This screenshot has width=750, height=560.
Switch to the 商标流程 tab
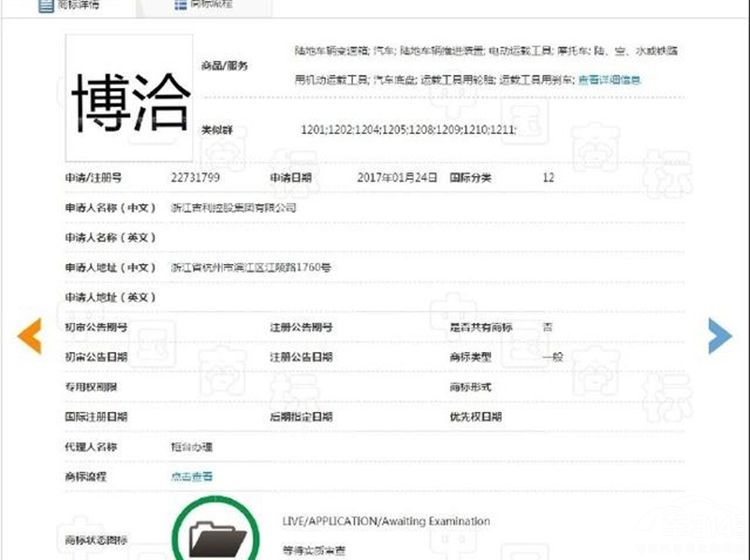click(x=211, y=5)
